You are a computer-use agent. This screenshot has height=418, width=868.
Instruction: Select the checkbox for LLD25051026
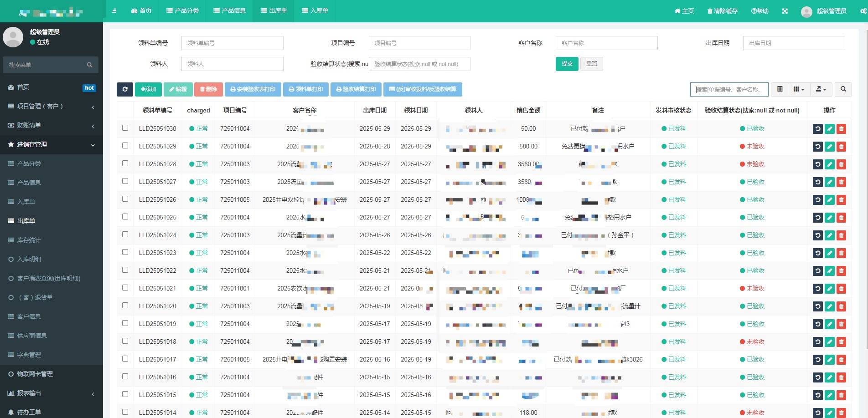pyautogui.click(x=125, y=199)
